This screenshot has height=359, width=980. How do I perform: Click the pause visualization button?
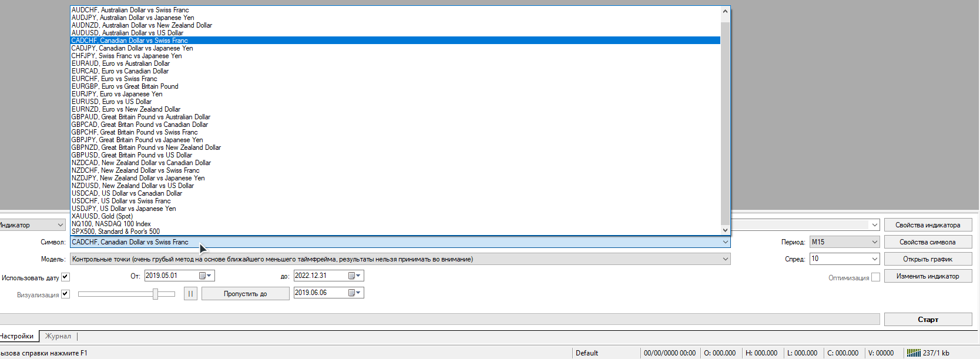(x=190, y=293)
